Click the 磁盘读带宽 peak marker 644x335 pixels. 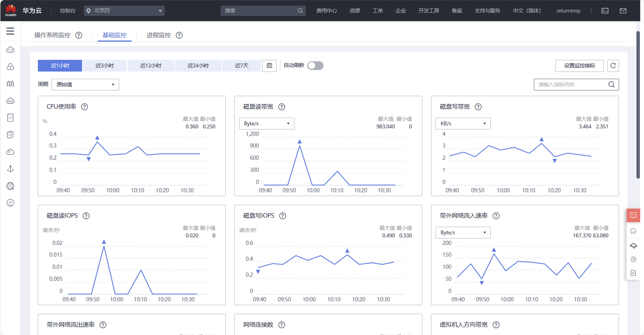(300, 142)
